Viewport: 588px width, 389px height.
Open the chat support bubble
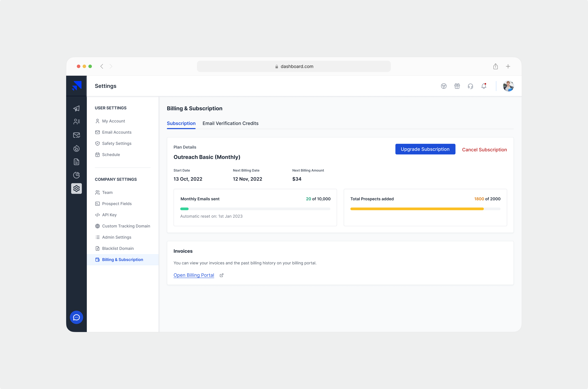click(x=76, y=317)
